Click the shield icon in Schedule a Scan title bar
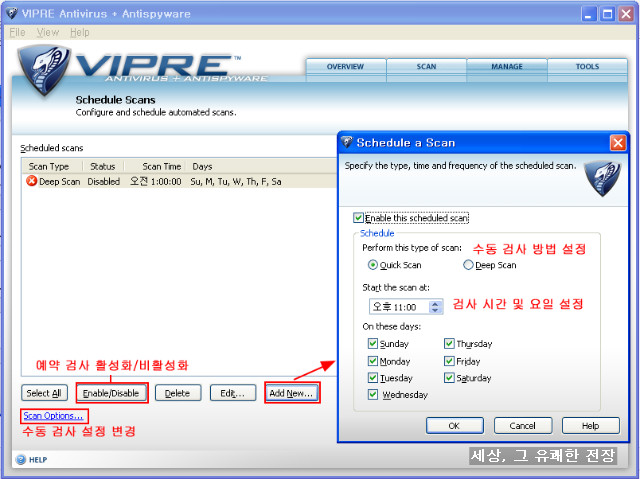 [347, 142]
